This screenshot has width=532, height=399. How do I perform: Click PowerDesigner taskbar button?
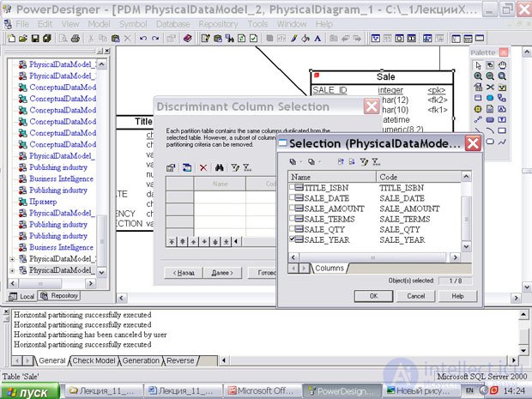[341, 391]
